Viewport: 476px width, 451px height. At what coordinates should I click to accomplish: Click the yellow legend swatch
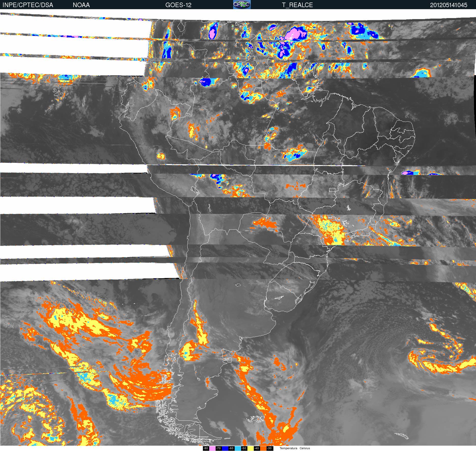coord(250,448)
